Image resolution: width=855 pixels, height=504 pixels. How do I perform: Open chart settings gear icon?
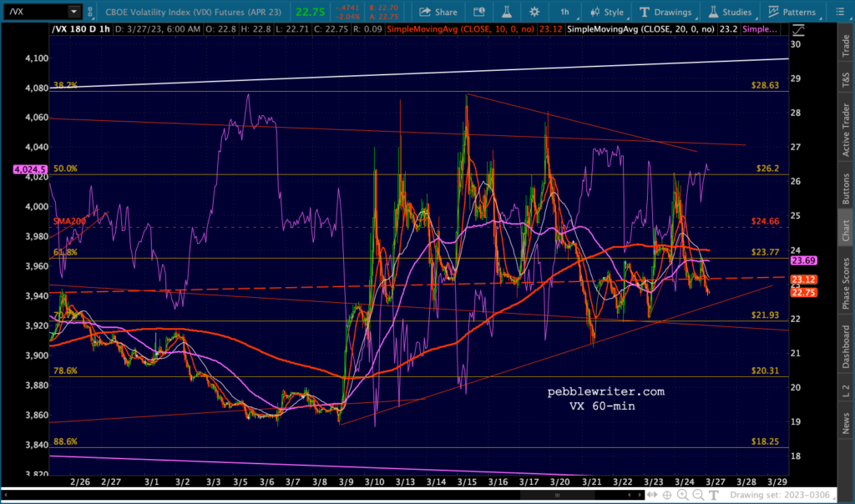(x=534, y=12)
